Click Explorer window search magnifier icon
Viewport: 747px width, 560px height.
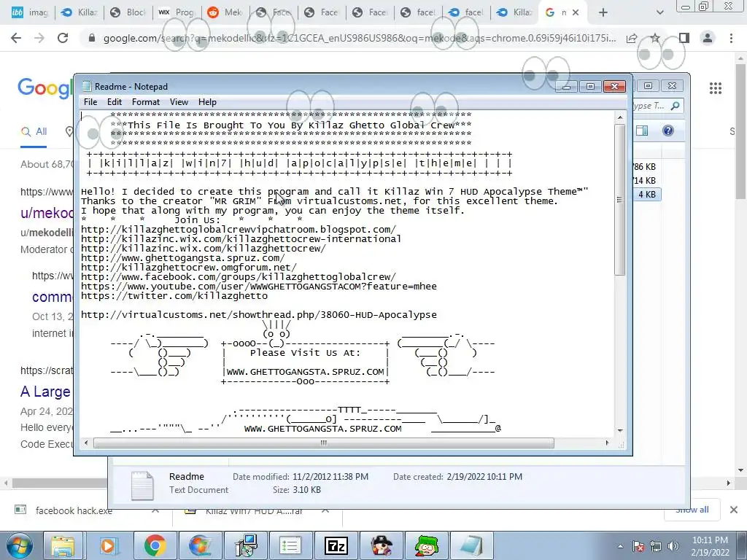pos(675,106)
